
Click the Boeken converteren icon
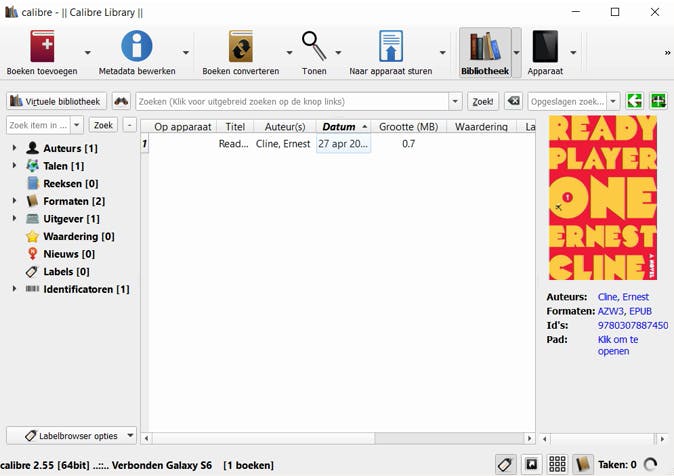(241, 46)
